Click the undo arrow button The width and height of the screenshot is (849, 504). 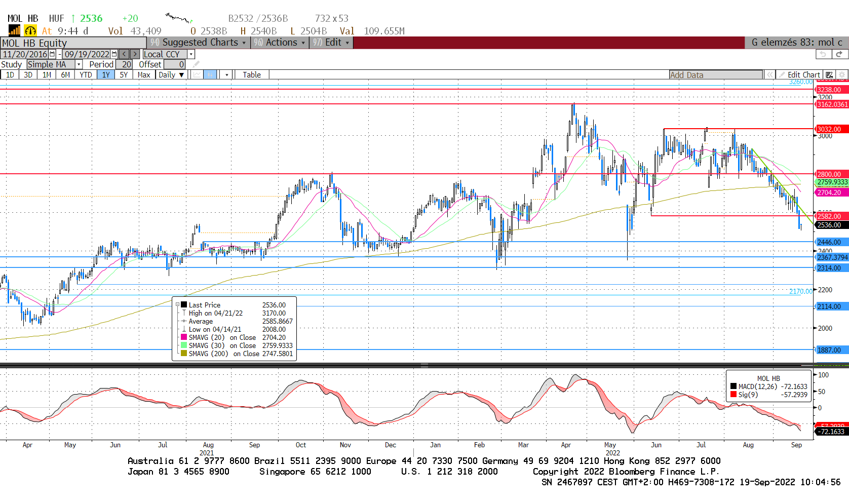[x=823, y=54]
